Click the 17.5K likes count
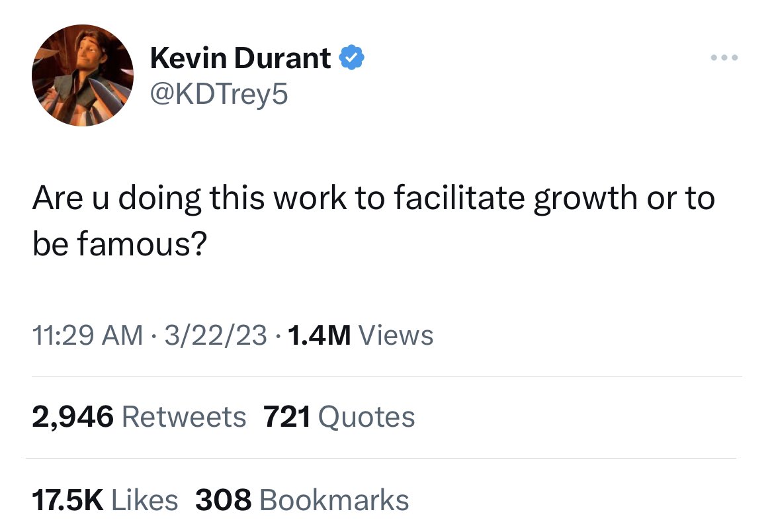The image size is (774, 532). coord(68,500)
